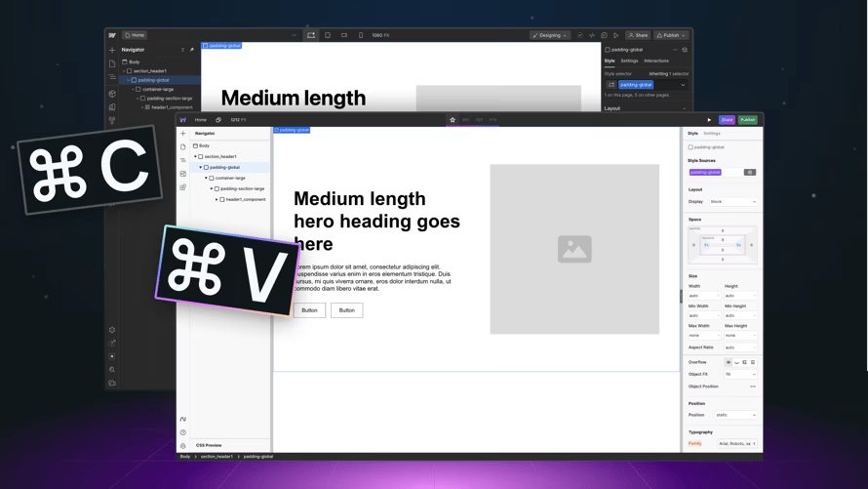Click the Add elements plus icon in the front window

click(x=183, y=134)
